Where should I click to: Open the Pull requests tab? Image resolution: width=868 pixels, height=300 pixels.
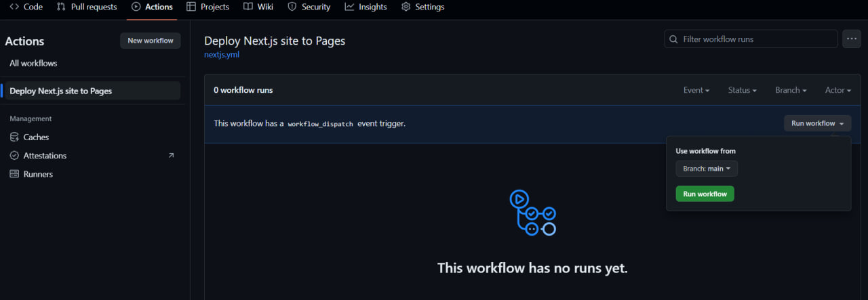tap(87, 7)
